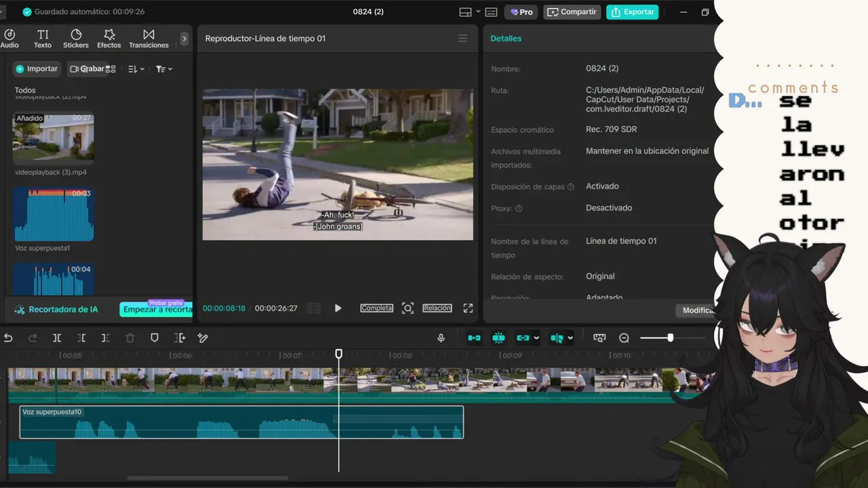Toggle auto snapping on the timeline

498,338
